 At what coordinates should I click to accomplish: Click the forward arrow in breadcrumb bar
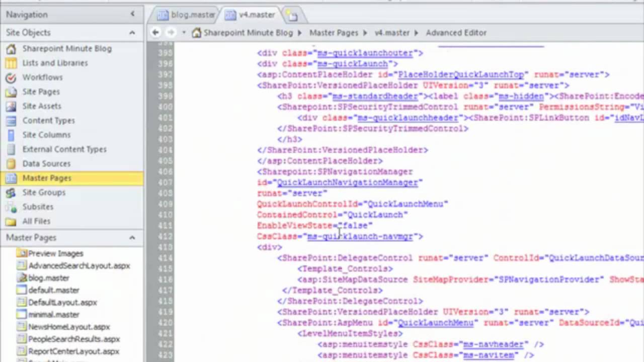click(171, 33)
